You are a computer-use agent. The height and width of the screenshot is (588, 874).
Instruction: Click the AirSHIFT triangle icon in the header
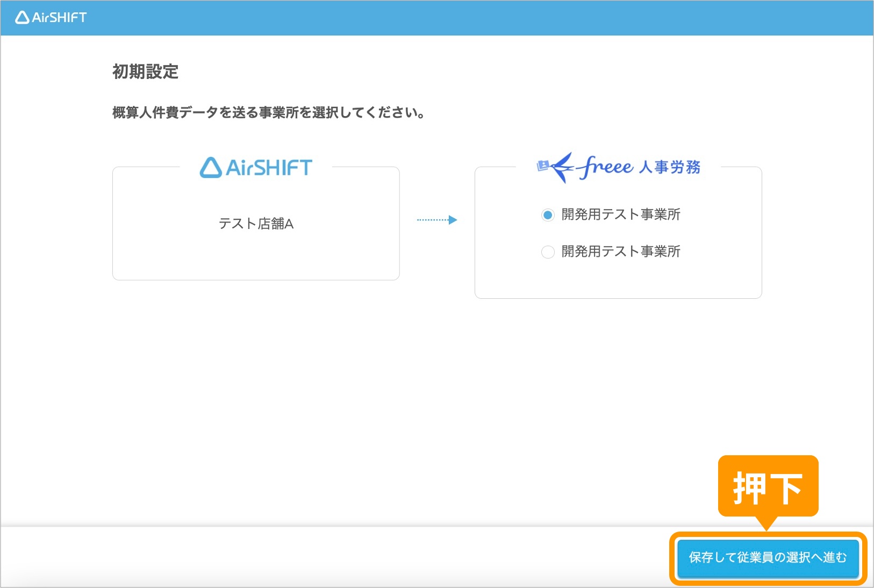point(22,18)
